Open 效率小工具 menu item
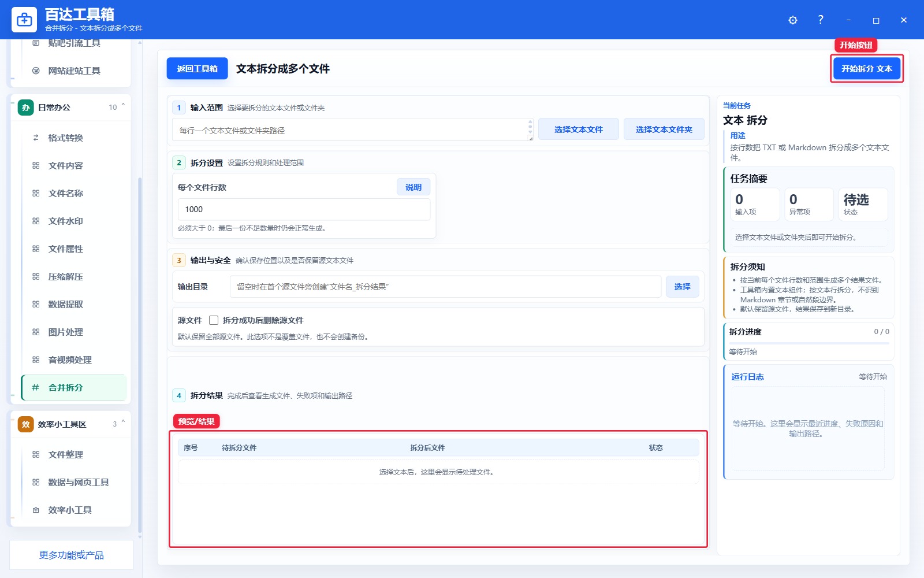 click(74, 510)
